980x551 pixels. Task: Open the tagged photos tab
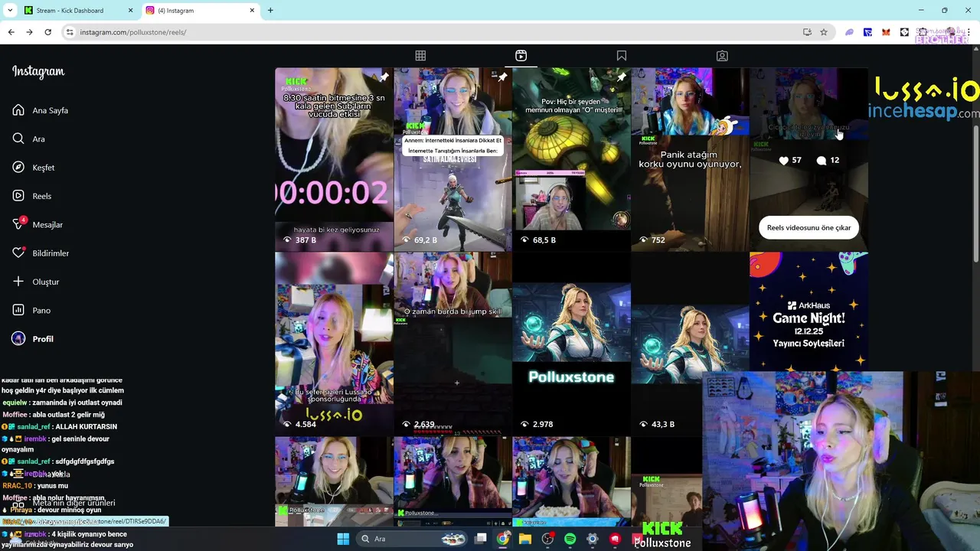[x=722, y=56]
